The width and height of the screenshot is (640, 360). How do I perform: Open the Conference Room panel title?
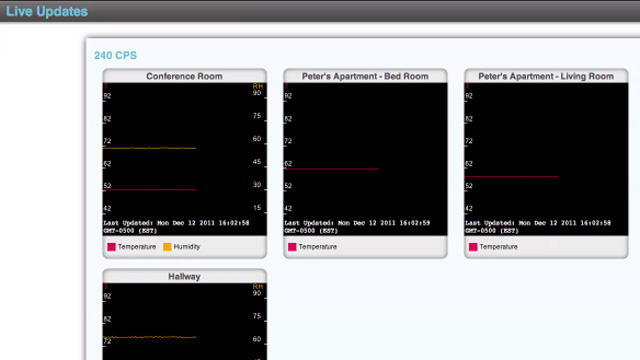point(184,76)
